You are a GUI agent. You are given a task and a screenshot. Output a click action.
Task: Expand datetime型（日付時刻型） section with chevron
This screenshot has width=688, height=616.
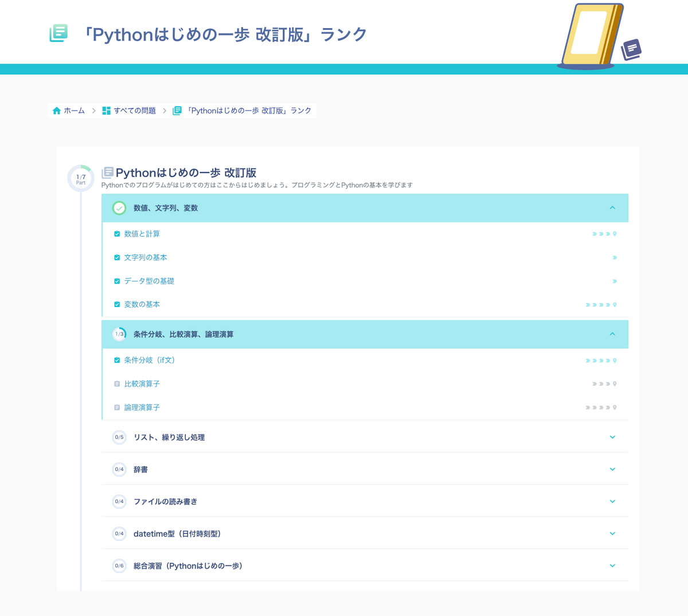click(612, 533)
